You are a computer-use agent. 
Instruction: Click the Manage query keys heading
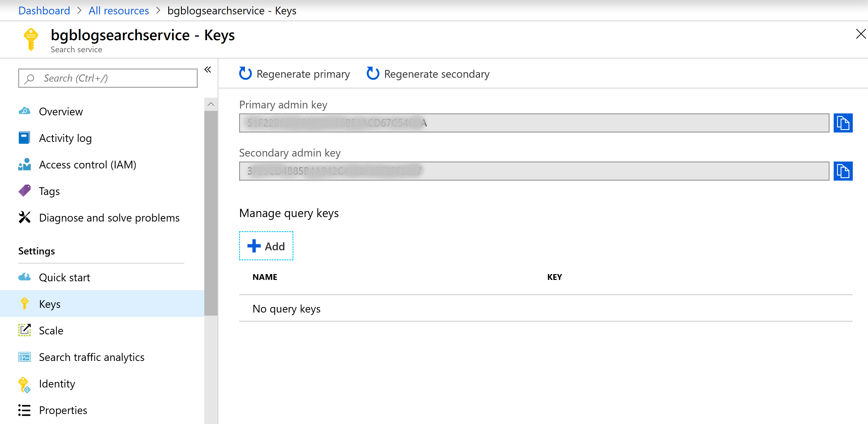pos(289,213)
